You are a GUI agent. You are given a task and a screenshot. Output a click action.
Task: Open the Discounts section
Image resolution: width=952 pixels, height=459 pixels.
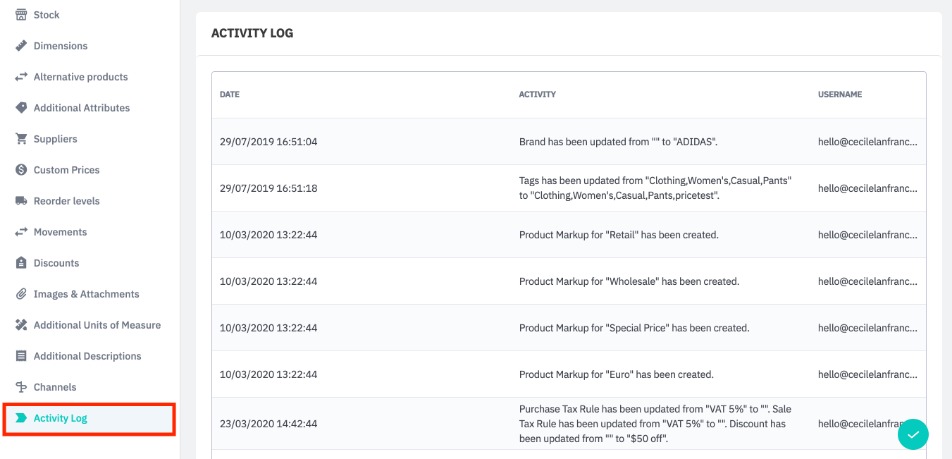click(x=56, y=263)
